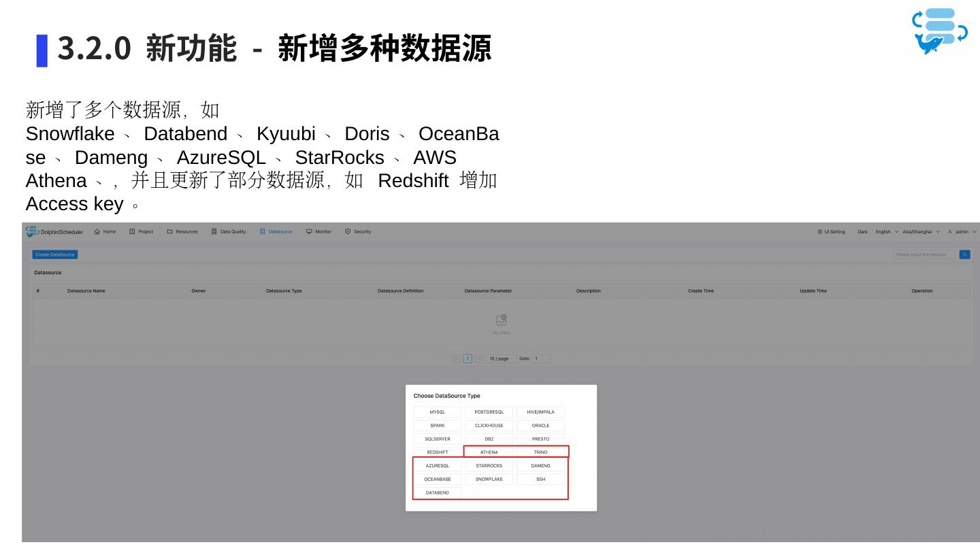Screen dimensions: 980x551
Task: Choose the MYSQL datasource type
Action: (438, 412)
